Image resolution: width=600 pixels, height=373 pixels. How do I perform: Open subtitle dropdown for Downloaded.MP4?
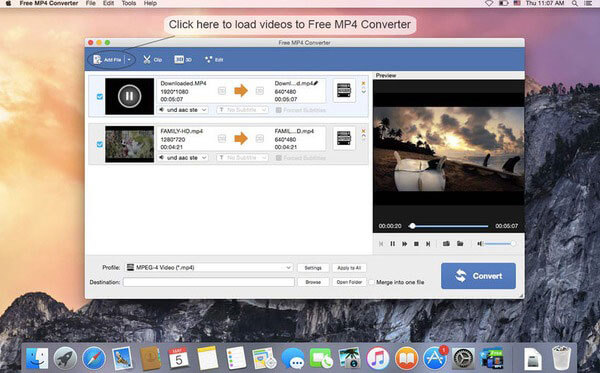click(x=242, y=110)
